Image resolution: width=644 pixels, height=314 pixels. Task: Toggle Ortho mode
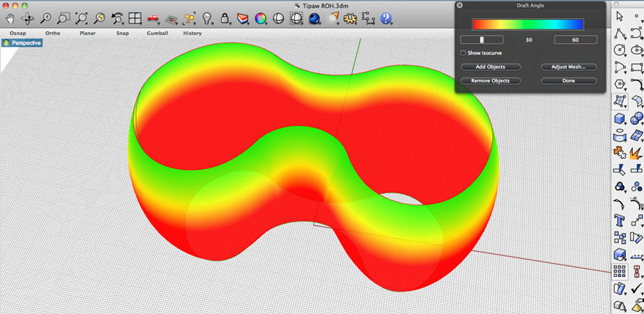(52, 33)
